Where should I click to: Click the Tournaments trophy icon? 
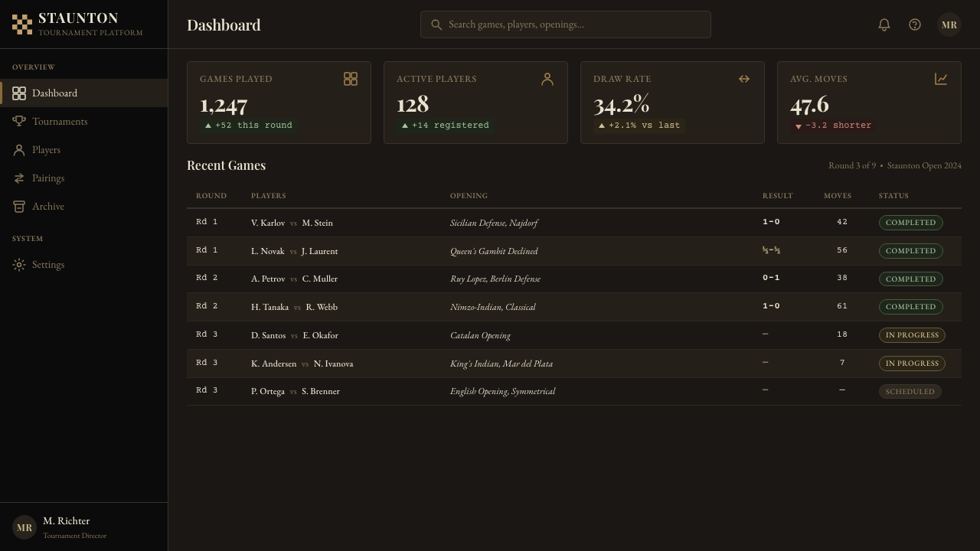pyautogui.click(x=19, y=122)
